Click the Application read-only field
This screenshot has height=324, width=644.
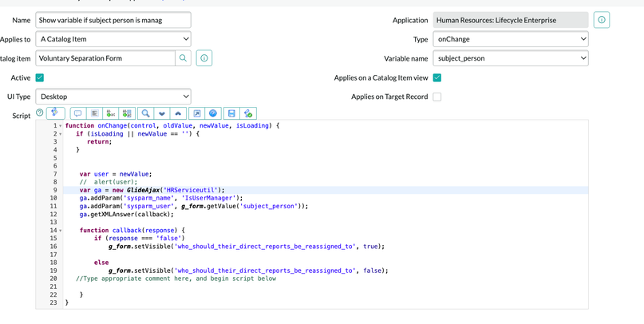[x=511, y=20]
